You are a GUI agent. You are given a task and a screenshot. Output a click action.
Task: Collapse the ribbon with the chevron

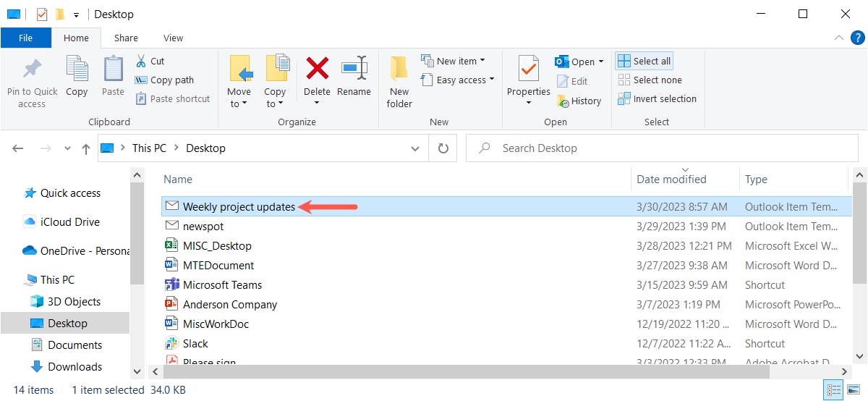(839, 38)
